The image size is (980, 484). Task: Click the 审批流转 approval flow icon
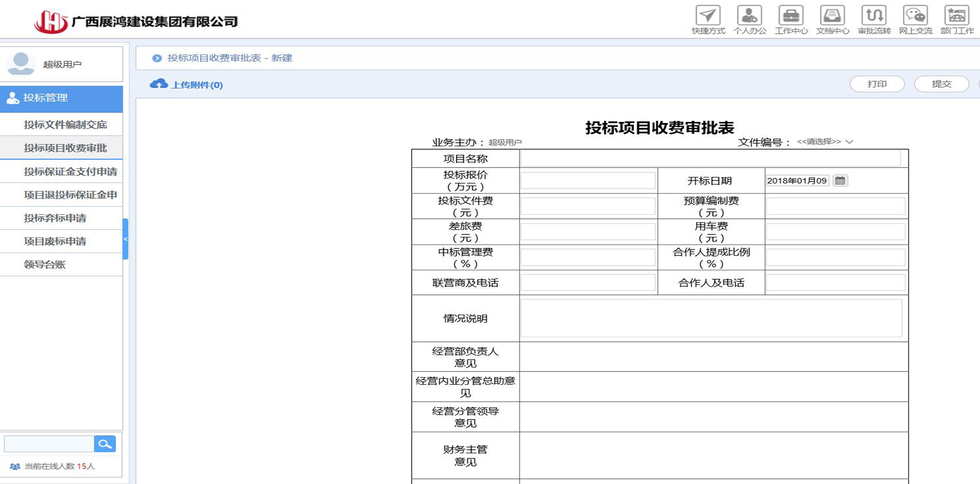(874, 16)
